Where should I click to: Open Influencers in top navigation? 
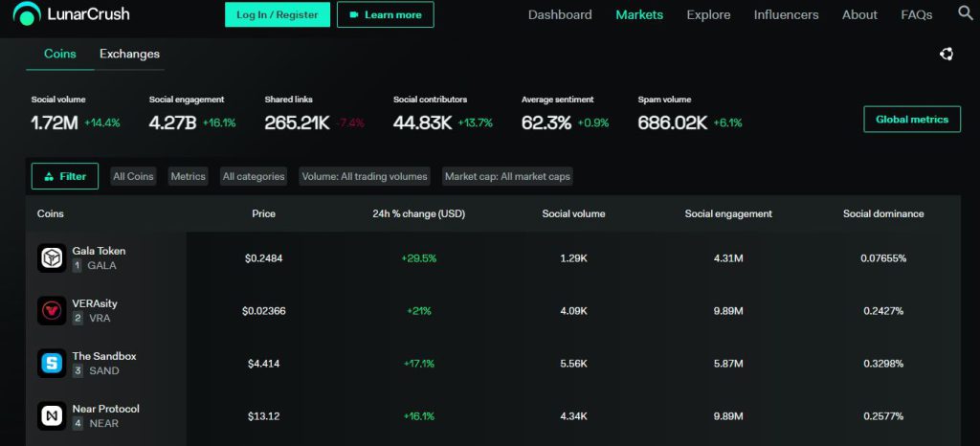point(787,14)
